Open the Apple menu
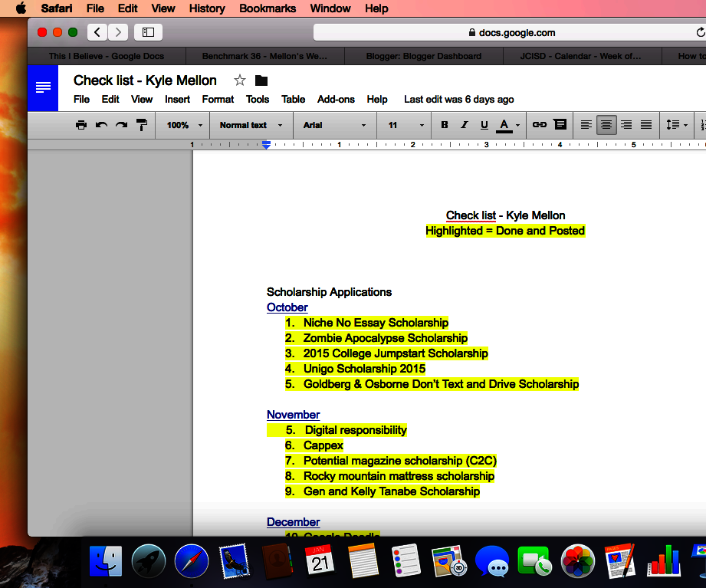The image size is (706, 588). 21,8
